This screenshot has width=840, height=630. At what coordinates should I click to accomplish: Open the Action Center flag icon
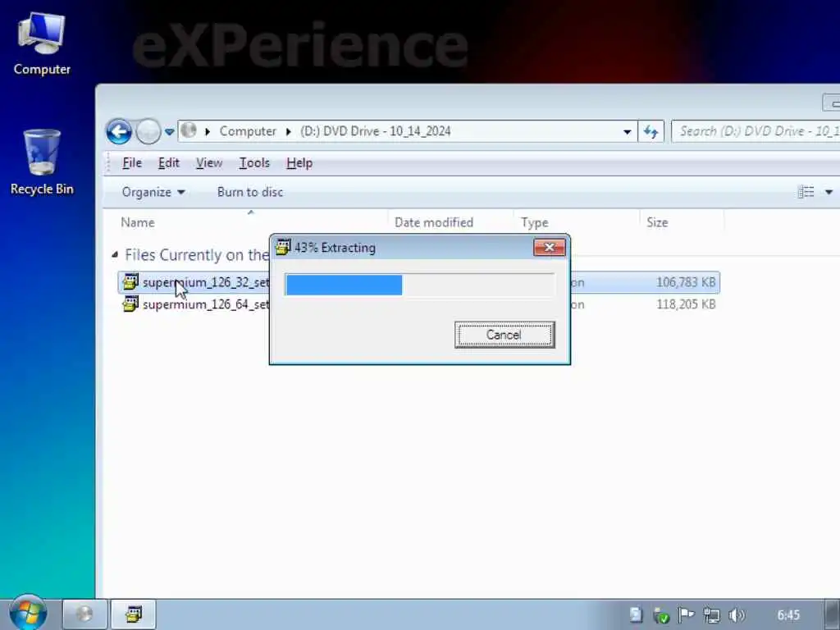pos(686,615)
